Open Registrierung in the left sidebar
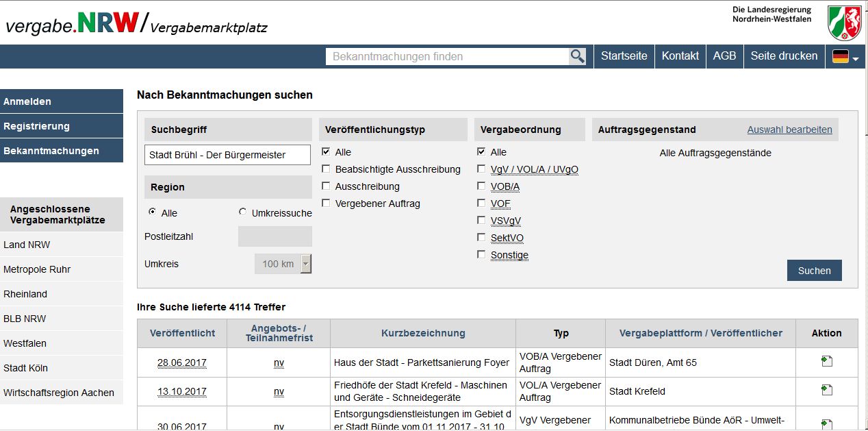 coord(62,126)
